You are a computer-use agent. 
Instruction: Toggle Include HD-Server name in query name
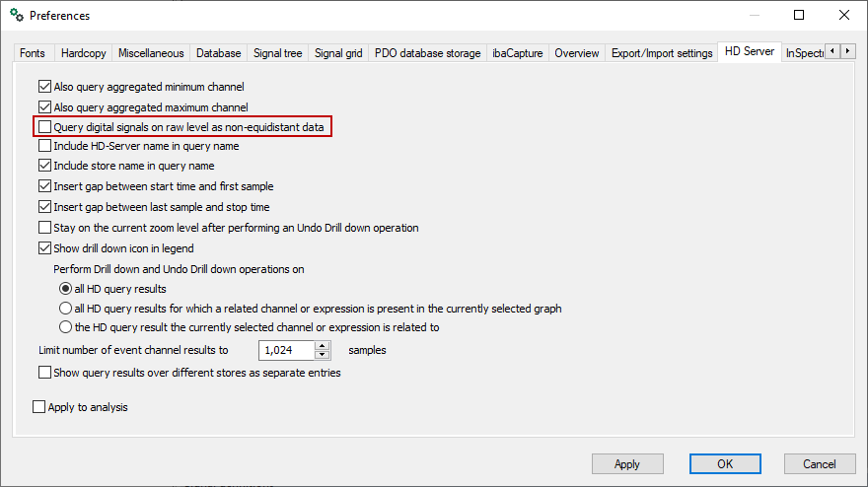44,146
